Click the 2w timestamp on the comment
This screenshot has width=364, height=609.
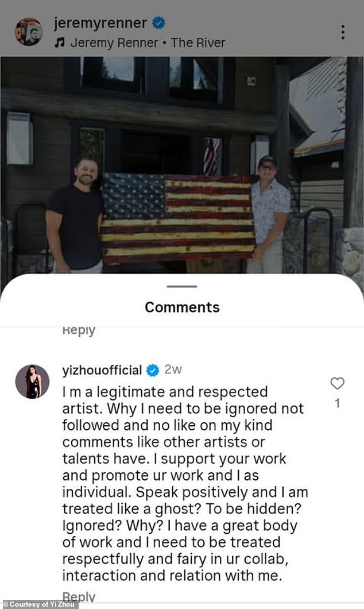tap(173, 370)
